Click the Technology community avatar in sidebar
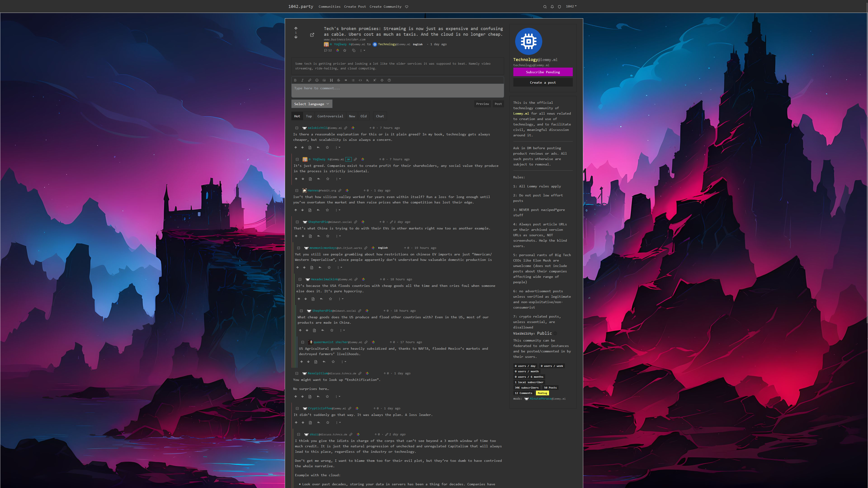Viewport: 868px width, 488px height. [528, 41]
